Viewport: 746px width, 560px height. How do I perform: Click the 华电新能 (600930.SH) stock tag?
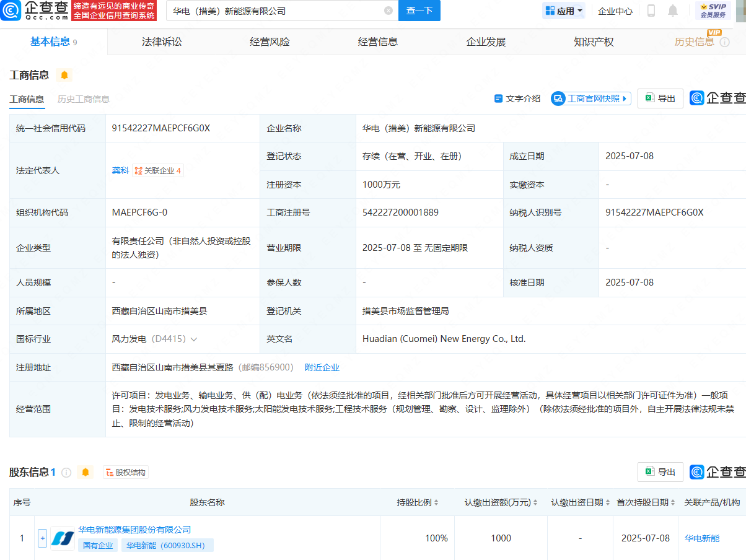point(167,546)
